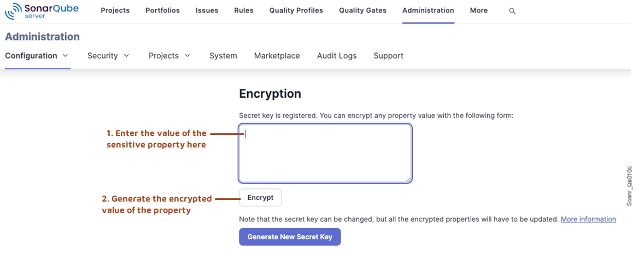
Task: Open Quality Profiles
Action: click(296, 10)
